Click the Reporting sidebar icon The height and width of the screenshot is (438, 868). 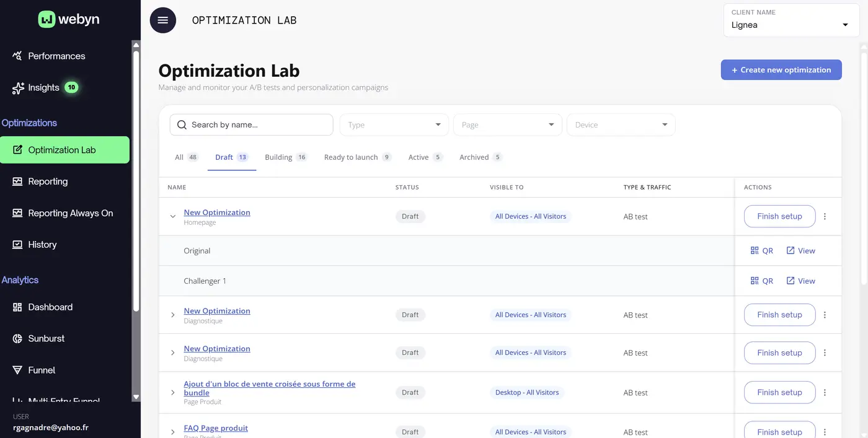17,182
